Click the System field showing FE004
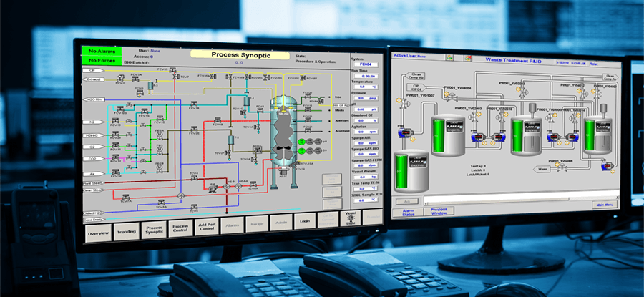The image size is (644, 297). (x=366, y=64)
